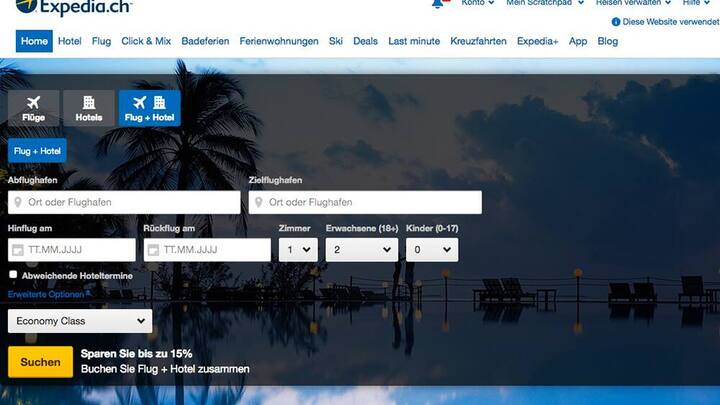Click the info icon beside Diese Website

(616, 22)
